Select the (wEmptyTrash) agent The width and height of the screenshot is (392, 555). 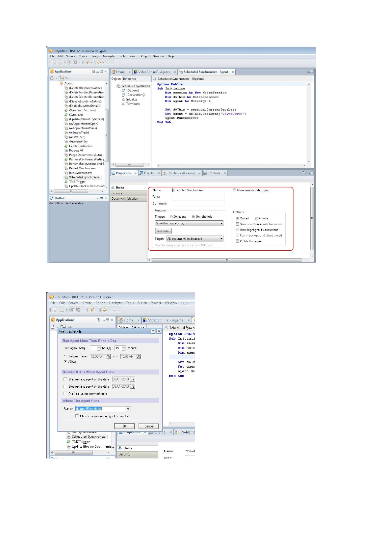click(79, 133)
